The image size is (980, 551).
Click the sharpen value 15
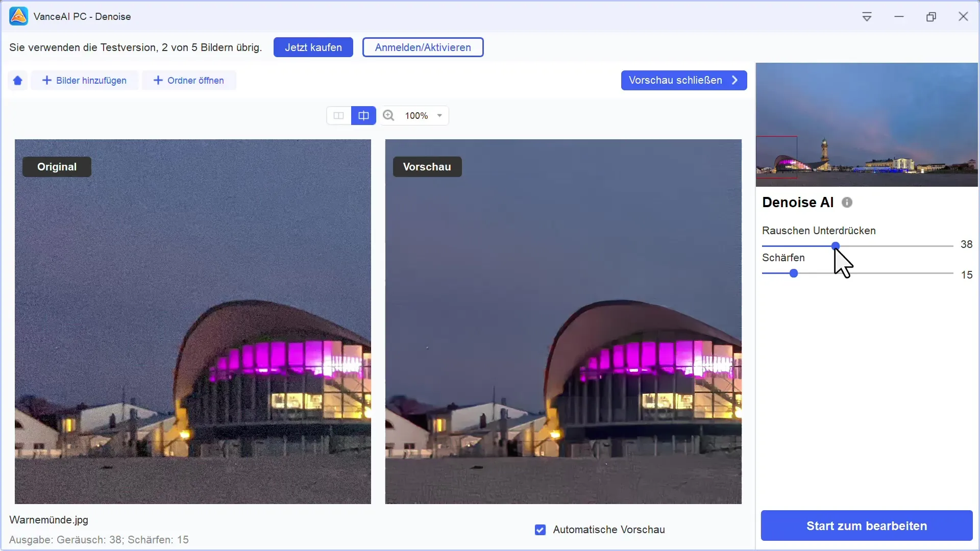point(967,275)
